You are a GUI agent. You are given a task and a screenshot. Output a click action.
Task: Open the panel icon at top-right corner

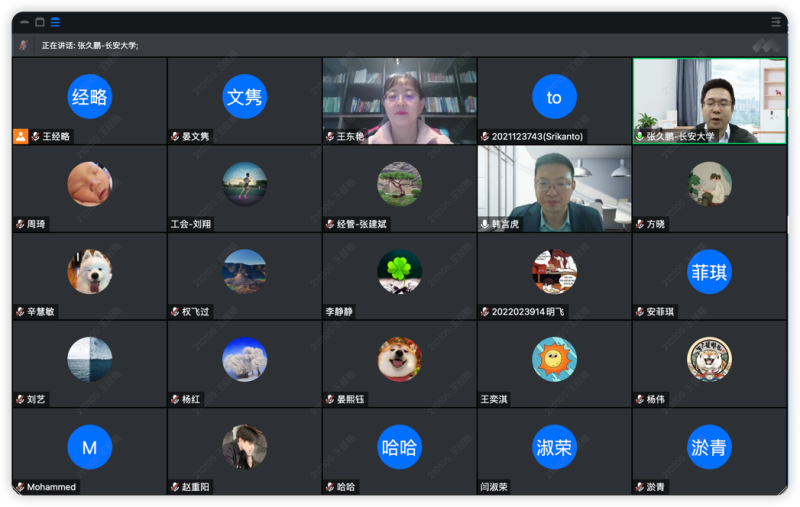776,22
